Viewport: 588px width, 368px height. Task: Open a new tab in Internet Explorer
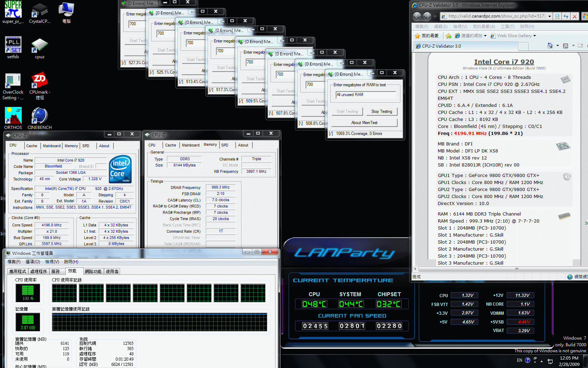click(523, 46)
